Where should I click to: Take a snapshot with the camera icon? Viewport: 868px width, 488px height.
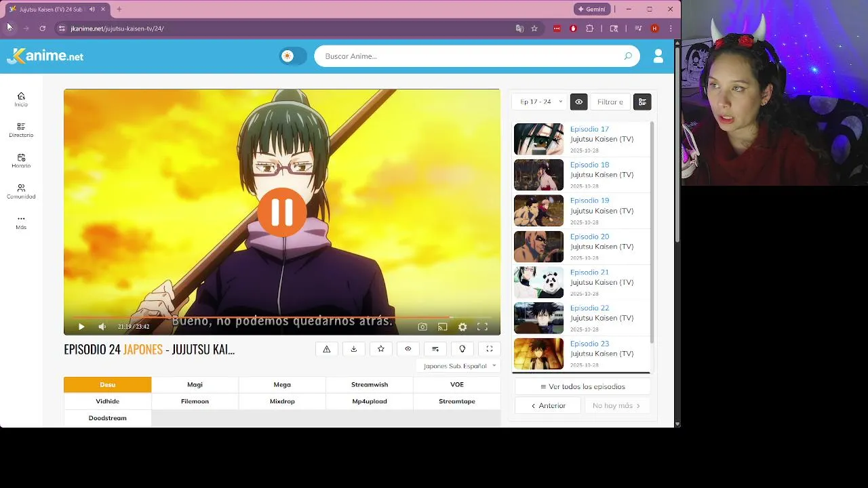coord(422,327)
